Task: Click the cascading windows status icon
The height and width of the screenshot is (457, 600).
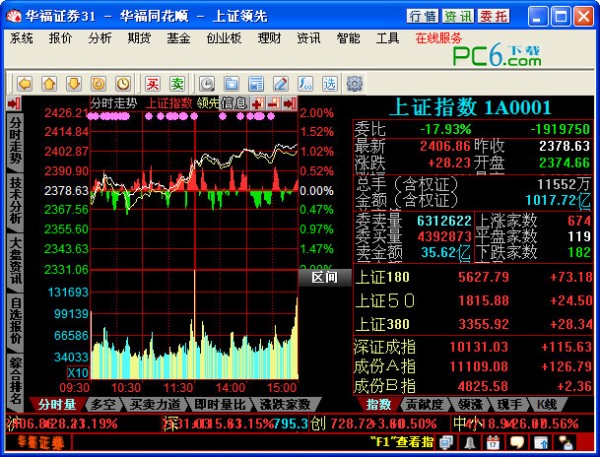Action: click(446, 442)
